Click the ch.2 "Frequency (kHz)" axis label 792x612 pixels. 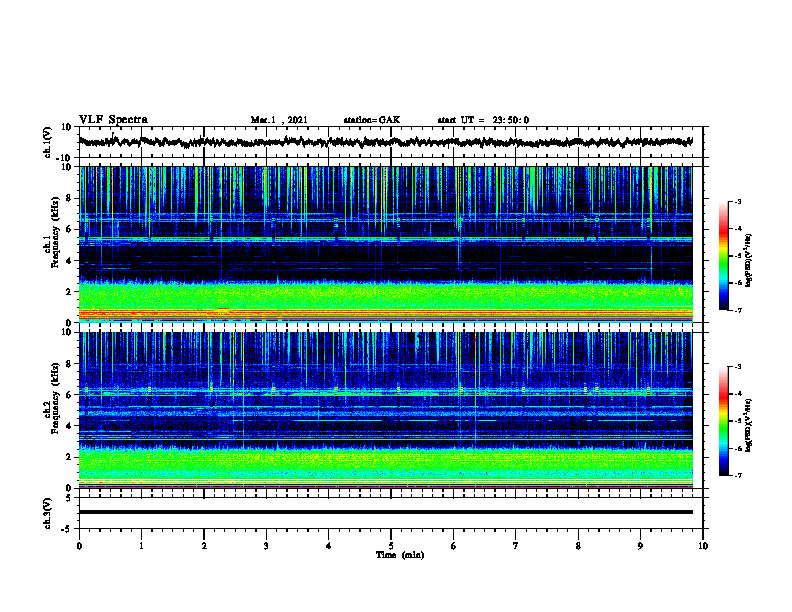point(56,398)
